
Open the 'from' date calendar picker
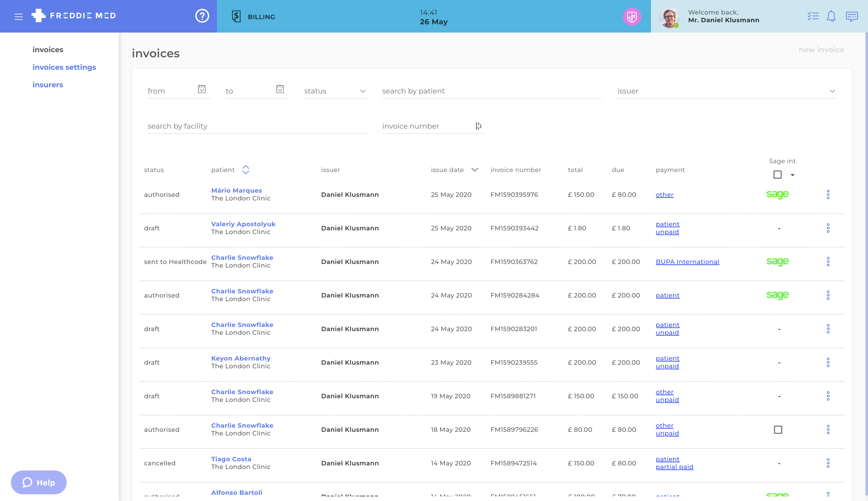[202, 89]
